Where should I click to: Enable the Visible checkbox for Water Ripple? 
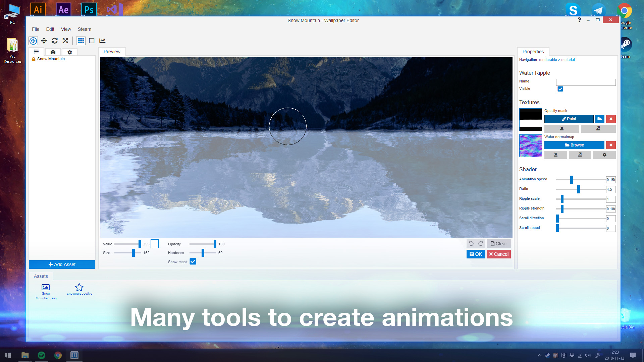(x=560, y=89)
